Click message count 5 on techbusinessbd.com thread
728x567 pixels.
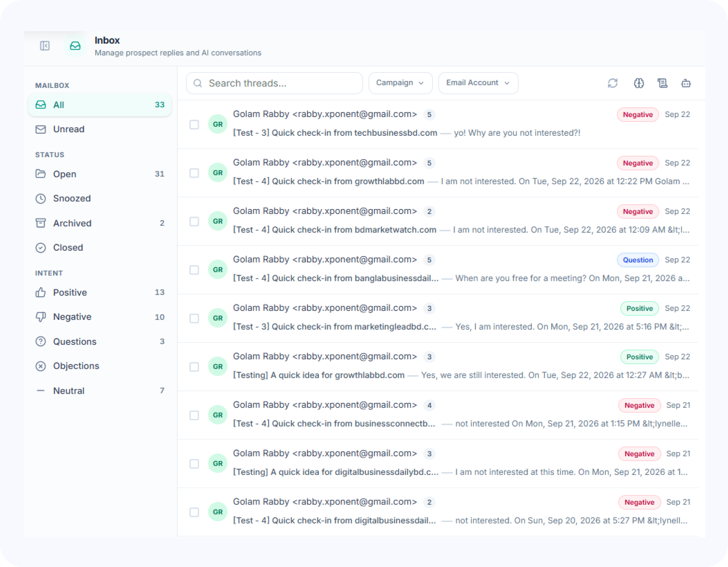click(429, 114)
